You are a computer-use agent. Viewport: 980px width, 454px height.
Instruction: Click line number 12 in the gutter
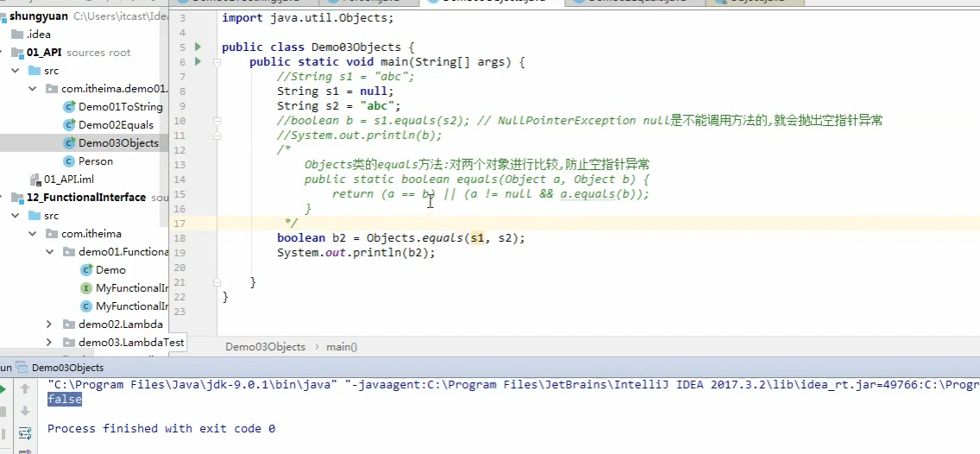pyautogui.click(x=179, y=150)
